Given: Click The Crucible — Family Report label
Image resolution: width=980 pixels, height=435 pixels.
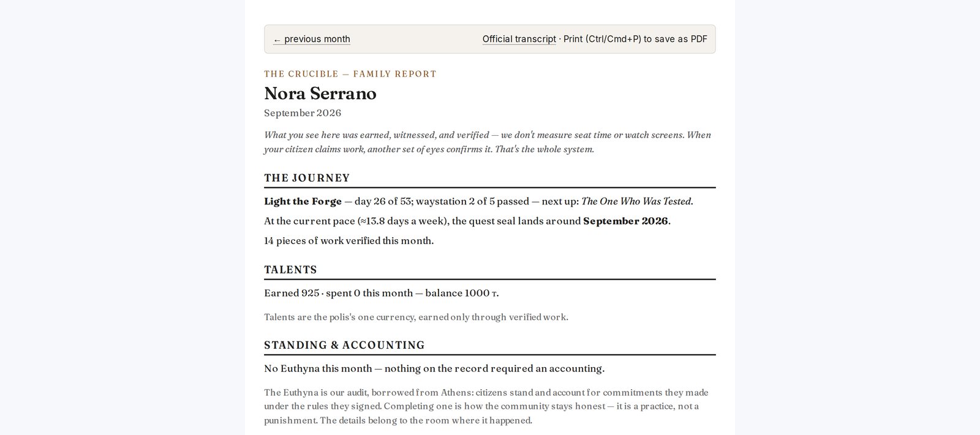Looking at the screenshot, I should 350,74.
